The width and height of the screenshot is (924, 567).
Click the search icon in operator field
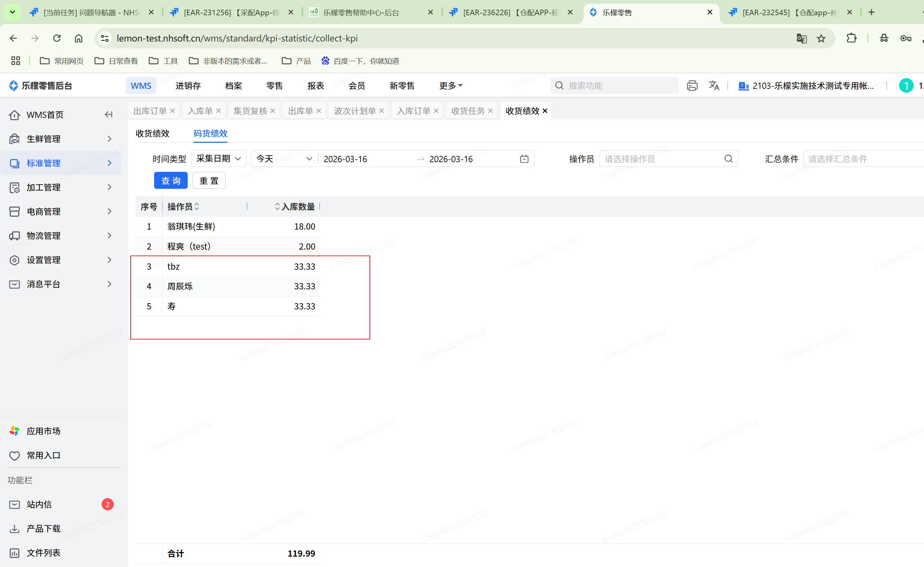[x=728, y=159]
